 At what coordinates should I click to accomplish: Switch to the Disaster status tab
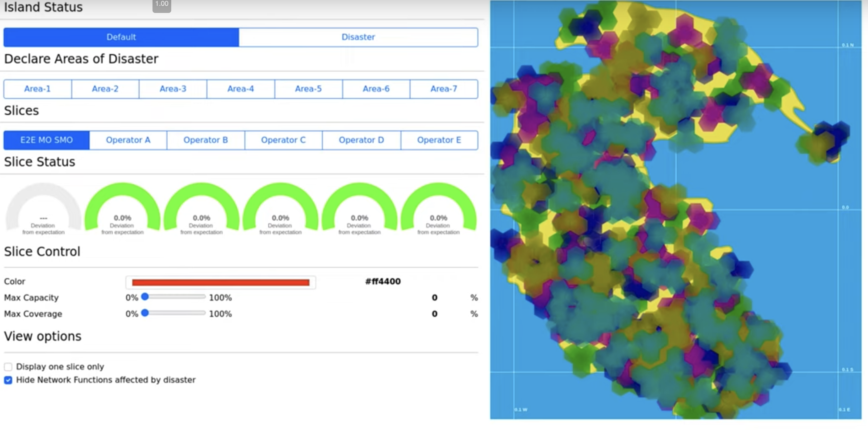(x=358, y=37)
